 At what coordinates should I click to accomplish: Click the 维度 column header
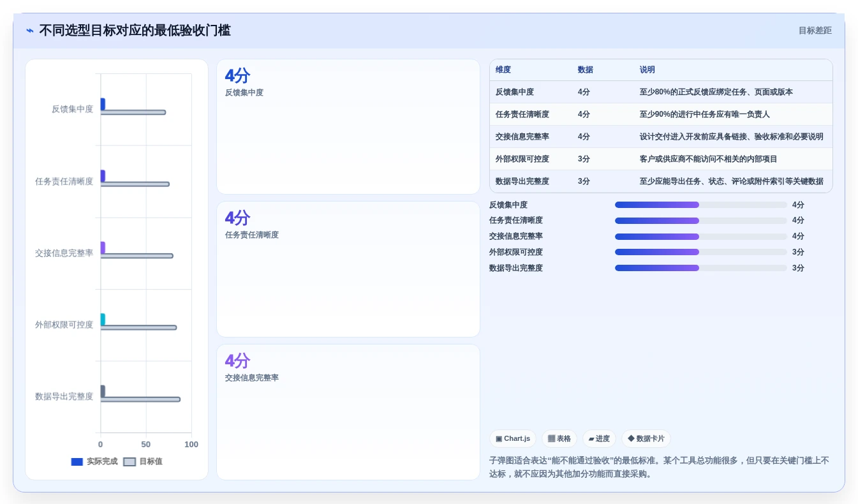pos(503,70)
